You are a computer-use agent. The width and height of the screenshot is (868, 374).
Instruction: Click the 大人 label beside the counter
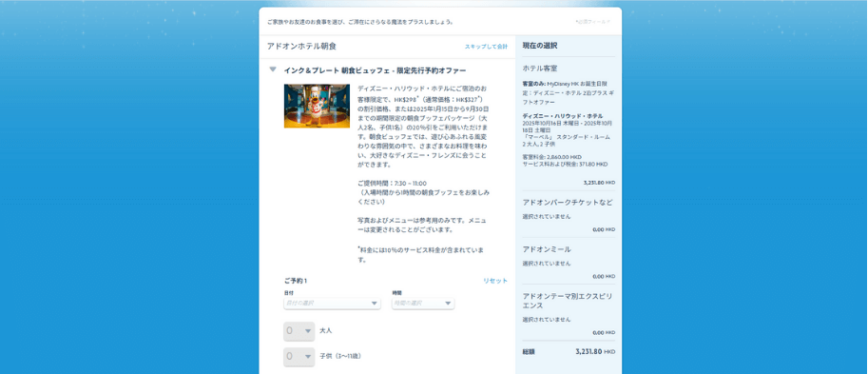coord(326,331)
